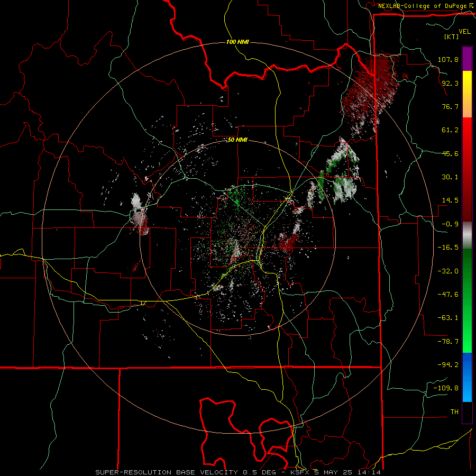This screenshot has width=476, height=476.
Task: Click the Super-Resolution Base Velocity caption
Action: pyautogui.click(x=238, y=472)
